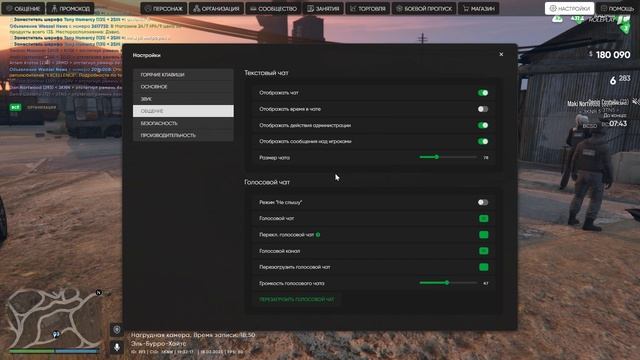Screen dimensions: 640x360
Task: Click the microphone icon near the minimap
Action: (x=117, y=347)
